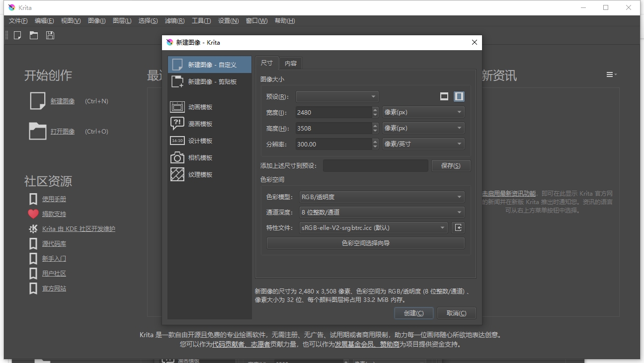Switch to the 尺寸 tab
The height and width of the screenshot is (363, 644).
[x=267, y=63]
